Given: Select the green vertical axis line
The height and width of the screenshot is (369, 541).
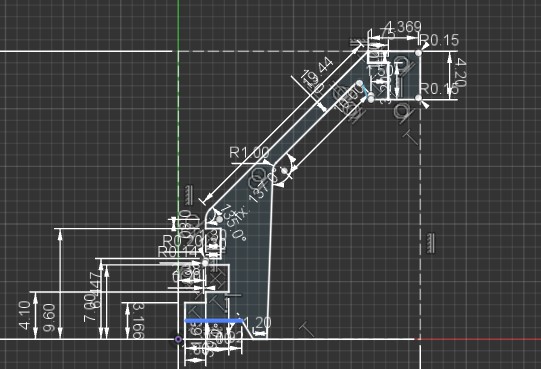Looking at the screenshot, I should pos(178,104).
